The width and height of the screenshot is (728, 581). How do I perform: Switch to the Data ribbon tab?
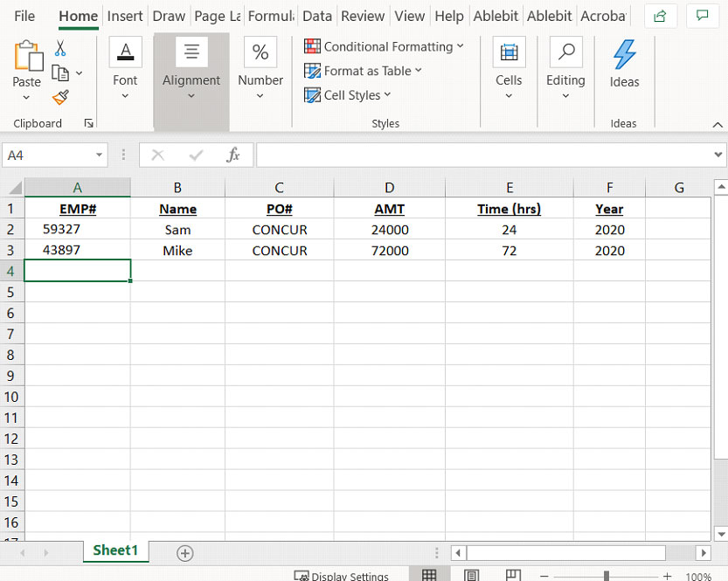point(316,15)
